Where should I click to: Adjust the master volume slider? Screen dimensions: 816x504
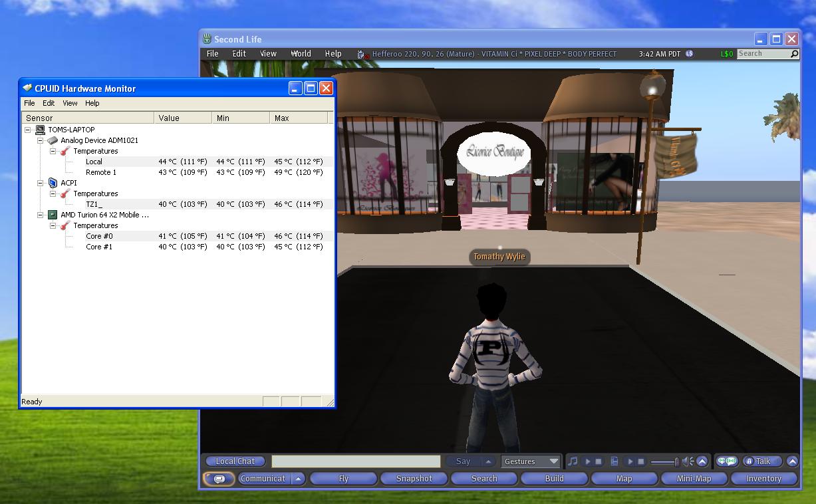[x=664, y=461]
